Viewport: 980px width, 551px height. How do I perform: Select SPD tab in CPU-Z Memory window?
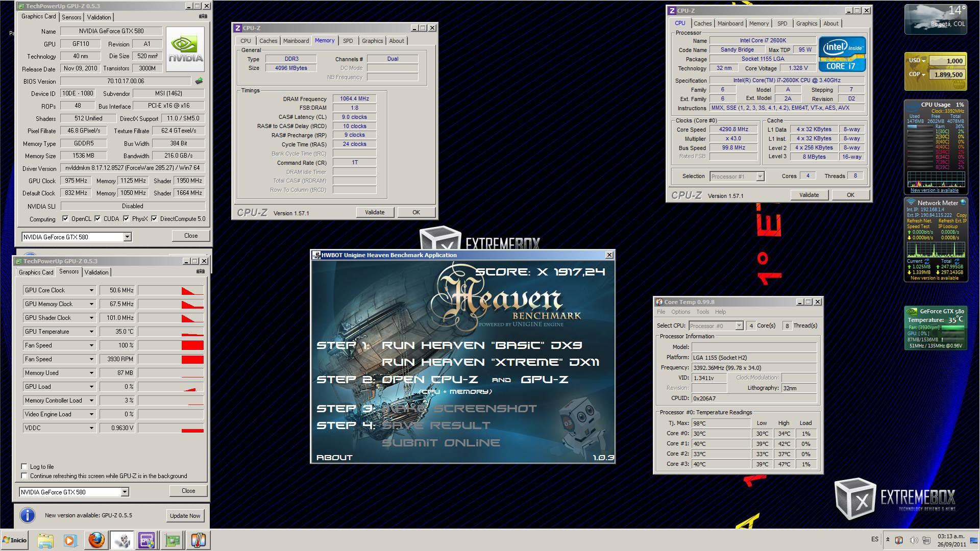tap(348, 41)
